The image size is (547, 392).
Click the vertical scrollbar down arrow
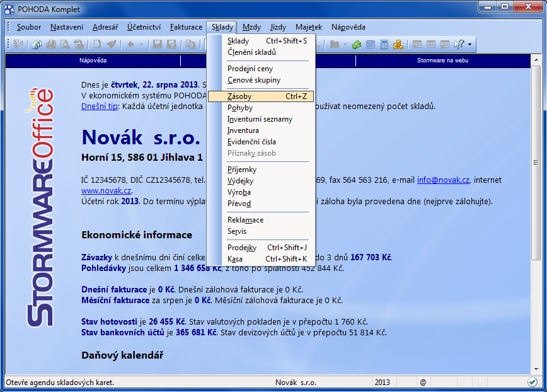(536, 369)
